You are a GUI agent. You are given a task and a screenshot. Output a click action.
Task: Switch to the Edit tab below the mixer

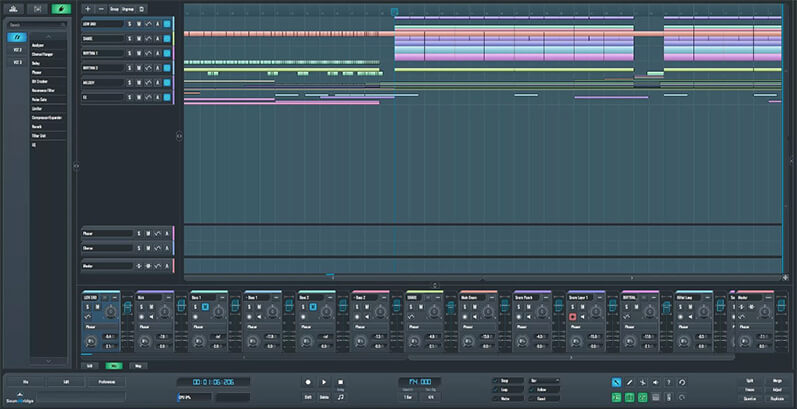(x=89, y=366)
